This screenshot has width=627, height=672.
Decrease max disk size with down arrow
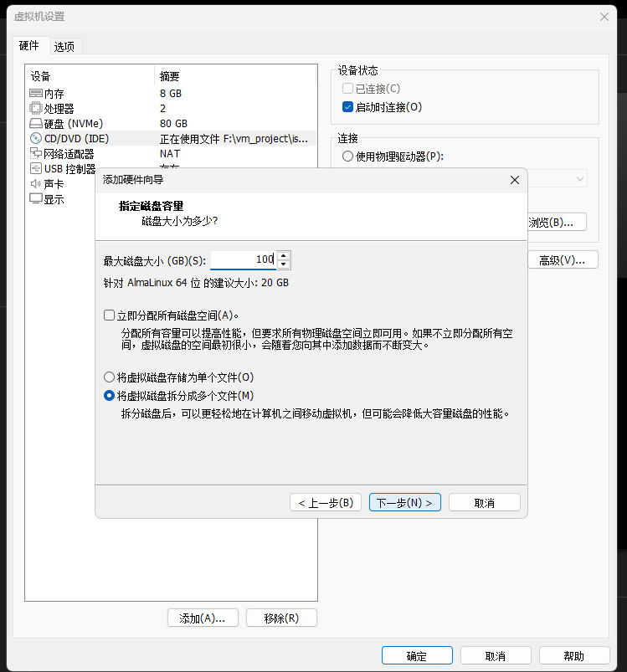coord(284,264)
